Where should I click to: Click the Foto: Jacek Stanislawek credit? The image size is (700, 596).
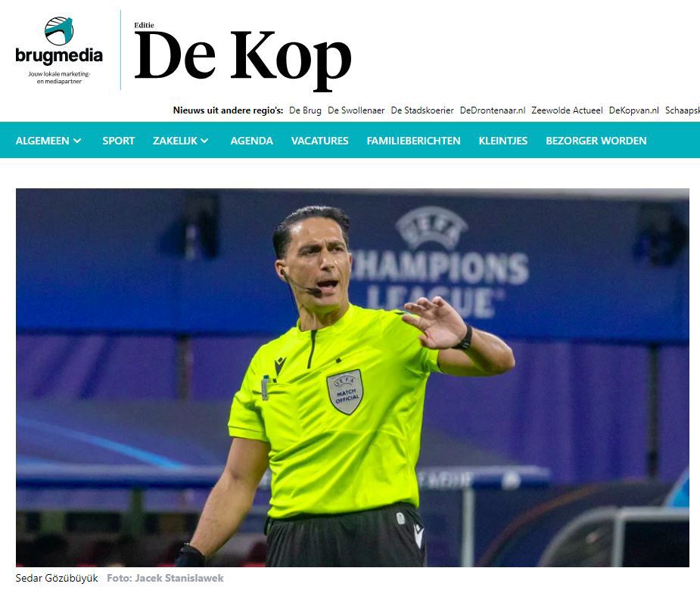click(165, 578)
